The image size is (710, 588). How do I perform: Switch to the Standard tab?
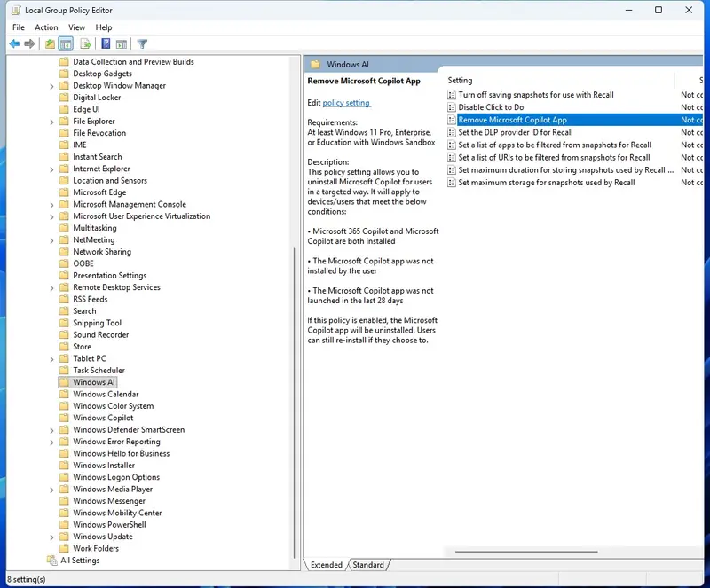pyautogui.click(x=368, y=565)
